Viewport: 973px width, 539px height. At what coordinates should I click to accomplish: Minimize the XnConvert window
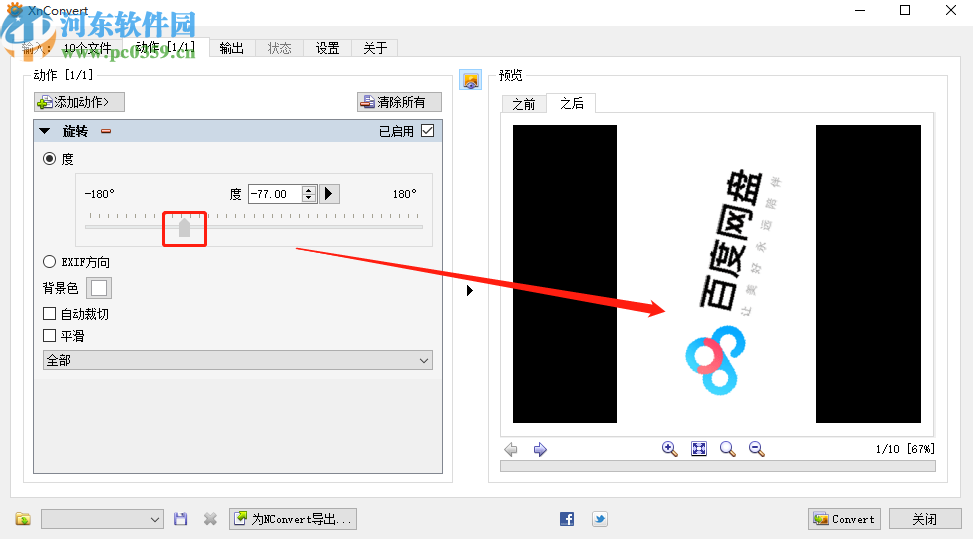859,10
